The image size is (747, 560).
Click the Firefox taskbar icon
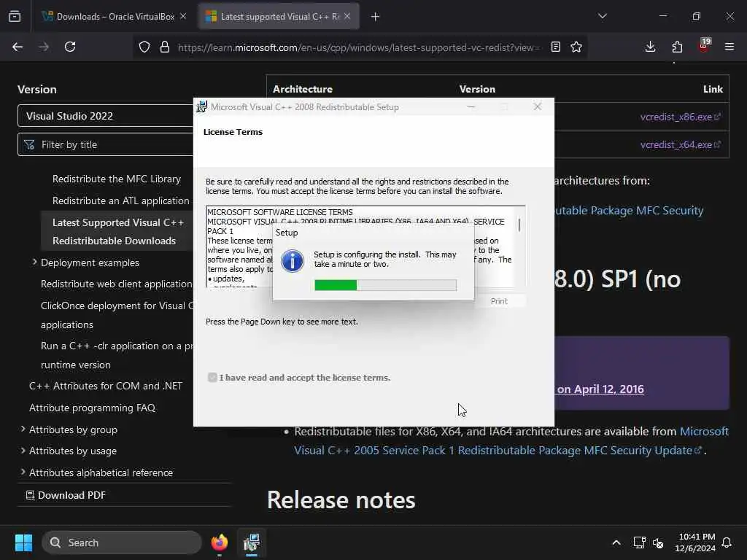point(219,542)
